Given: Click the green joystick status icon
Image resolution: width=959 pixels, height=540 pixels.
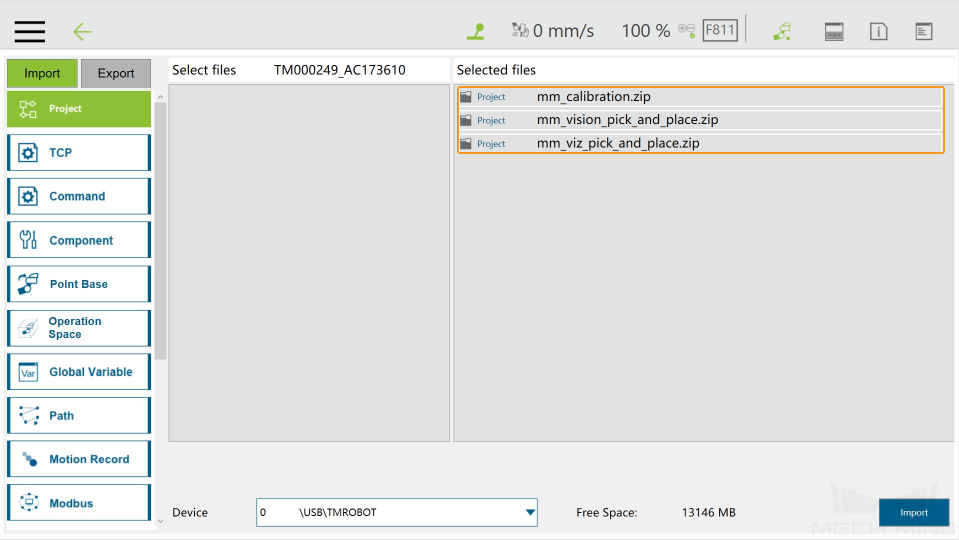Looking at the screenshot, I should pyautogui.click(x=476, y=31).
